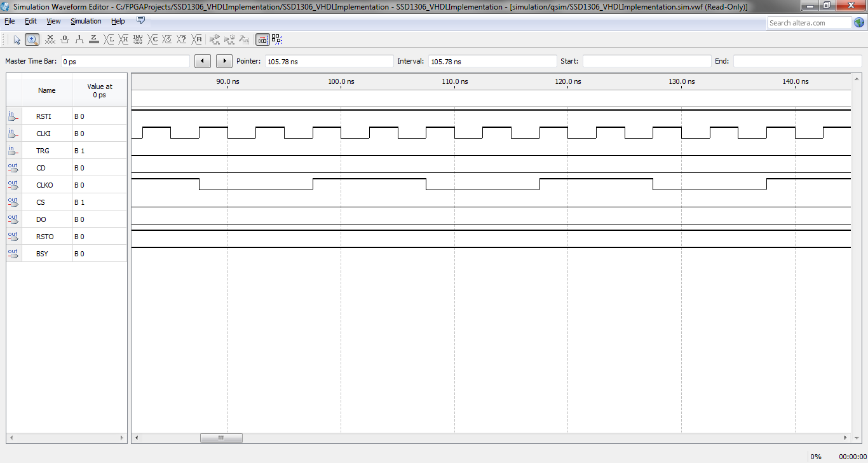The height and width of the screenshot is (463, 868).
Task: Select the arrow Selection tool
Action: [17, 39]
